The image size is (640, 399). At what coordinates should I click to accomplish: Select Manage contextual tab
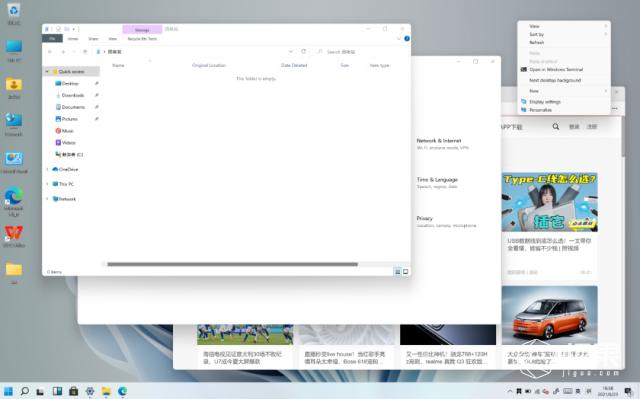click(142, 30)
